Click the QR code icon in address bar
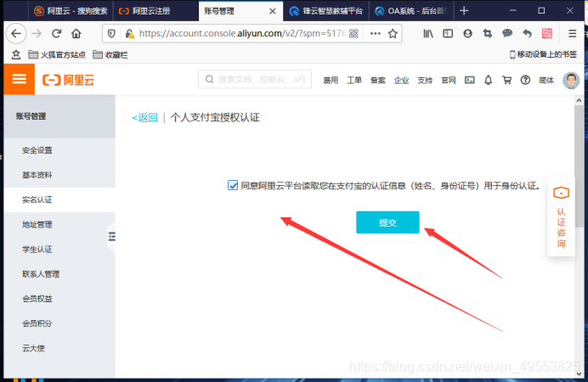 point(353,34)
